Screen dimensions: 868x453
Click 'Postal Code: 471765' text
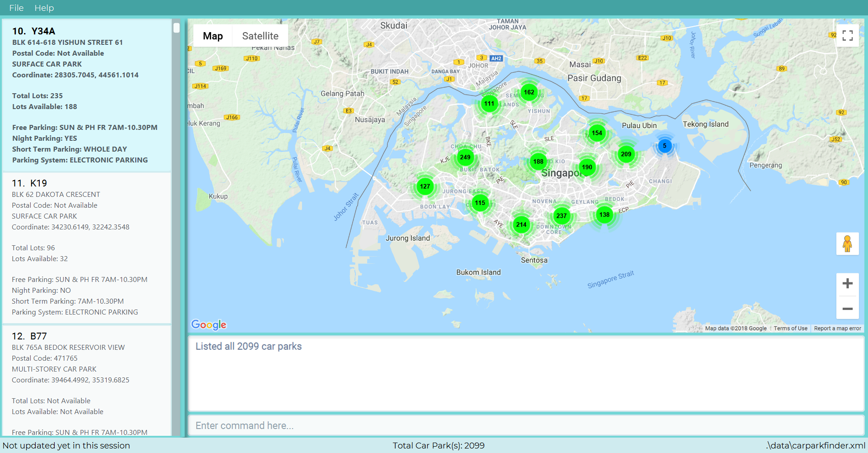[45, 358]
